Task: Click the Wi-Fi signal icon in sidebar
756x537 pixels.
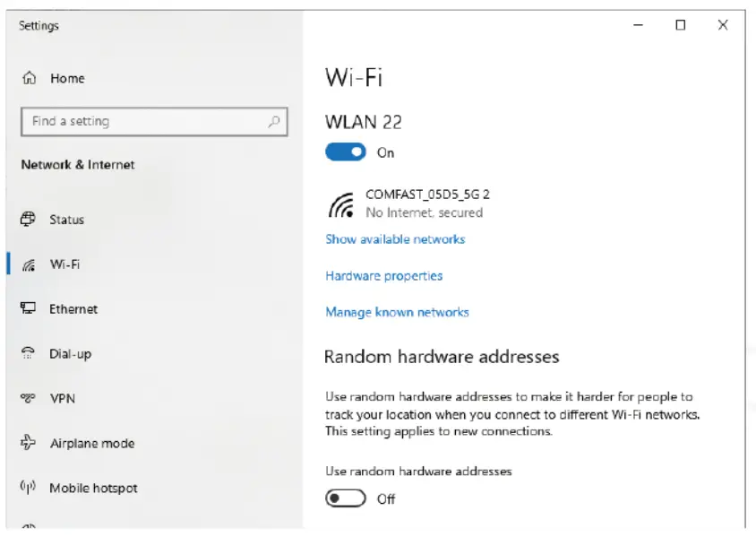Action: point(30,264)
